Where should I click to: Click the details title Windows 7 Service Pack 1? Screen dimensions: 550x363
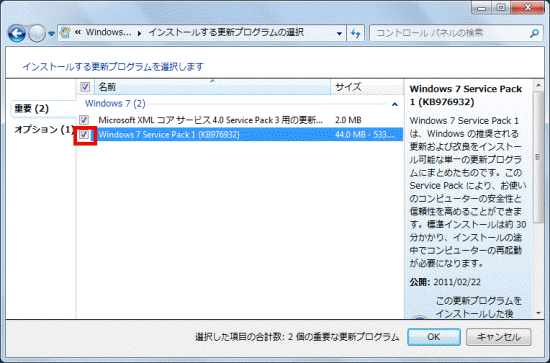coord(465,95)
